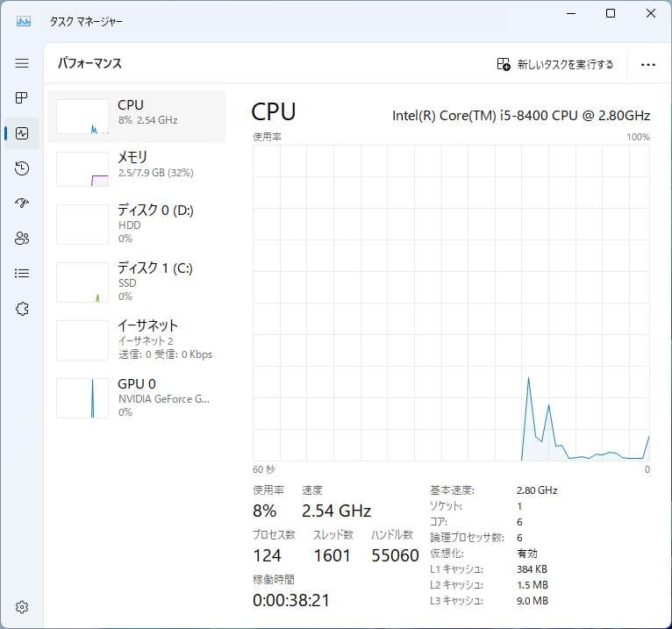Click the GPU 0 mini graph thumbnail
Image resolution: width=672 pixels, height=629 pixels.
pos(82,398)
